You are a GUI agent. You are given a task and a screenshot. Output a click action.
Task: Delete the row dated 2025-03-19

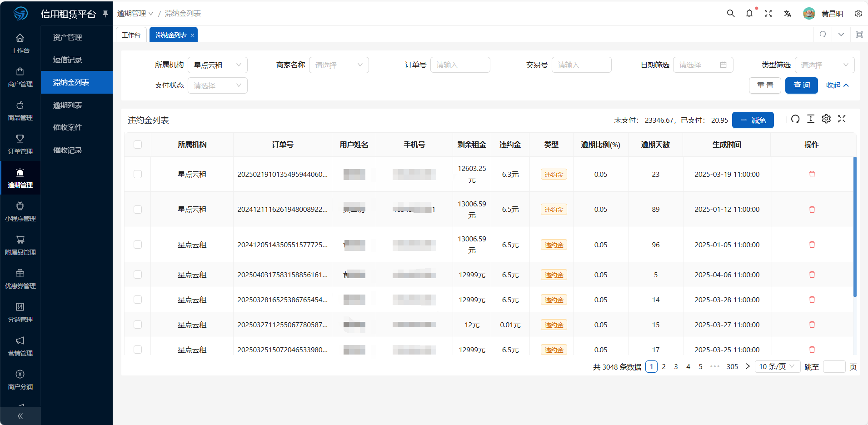click(812, 175)
